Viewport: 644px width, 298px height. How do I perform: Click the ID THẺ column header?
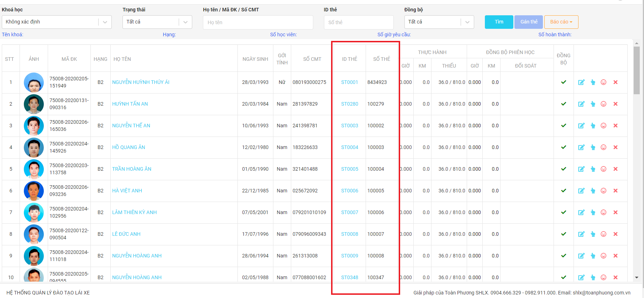pyautogui.click(x=350, y=59)
